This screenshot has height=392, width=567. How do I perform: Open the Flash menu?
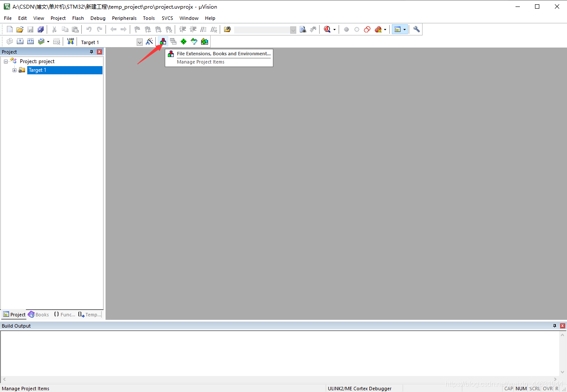(x=78, y=18)
